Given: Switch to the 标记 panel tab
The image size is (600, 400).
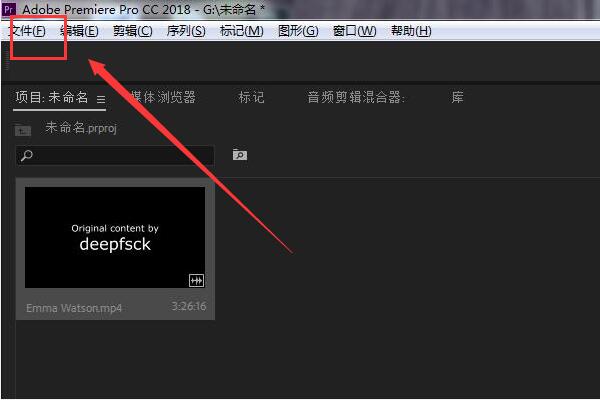Looking at the screenshot, I should (251, 97).
